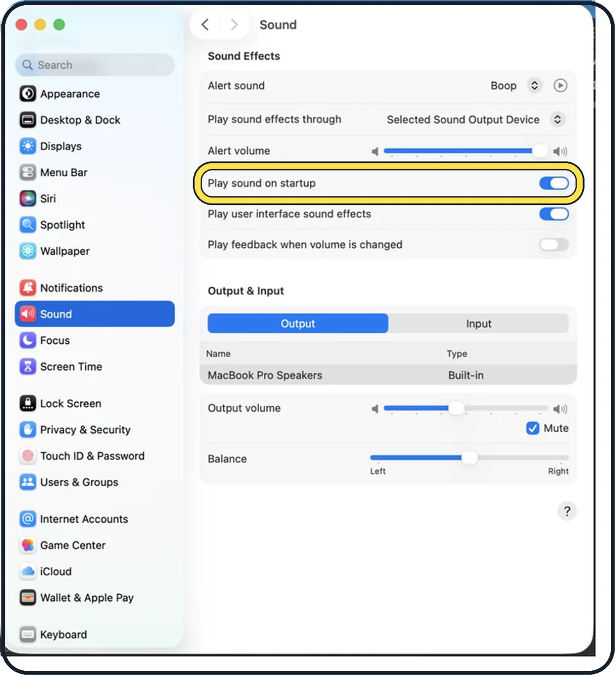
Task: Click the Internet Accounts @ icon
Action: point(28,519)
